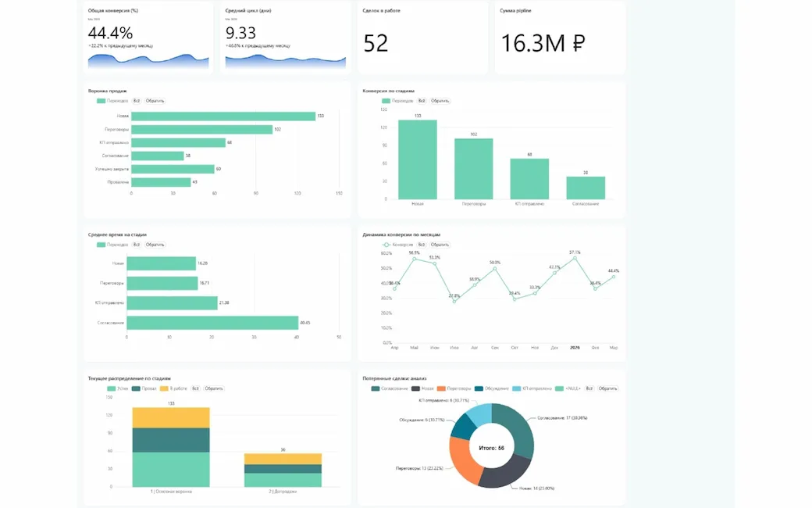Open the 'Общая конверсия (%)' KPI card

[x=147, y=38]
